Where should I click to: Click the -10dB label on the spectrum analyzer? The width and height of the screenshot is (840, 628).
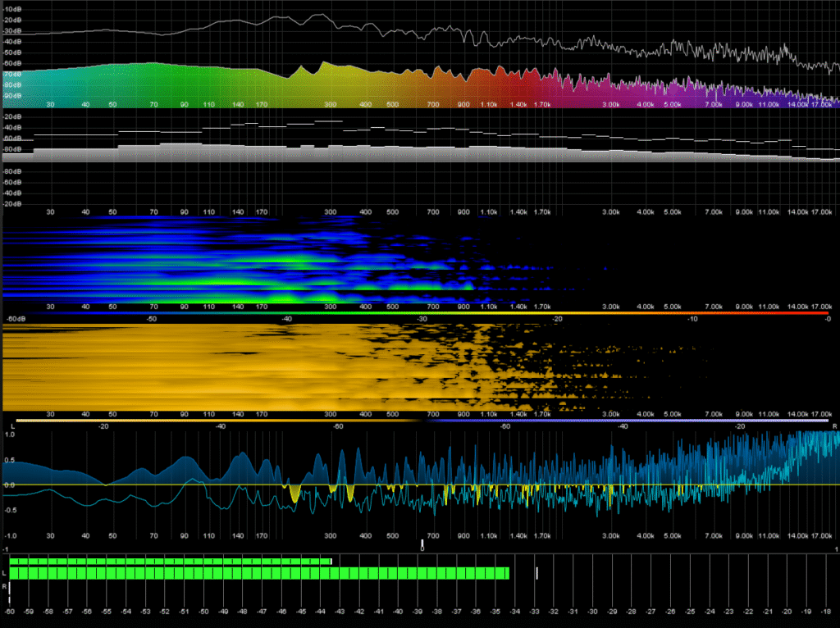coord(12,10)
